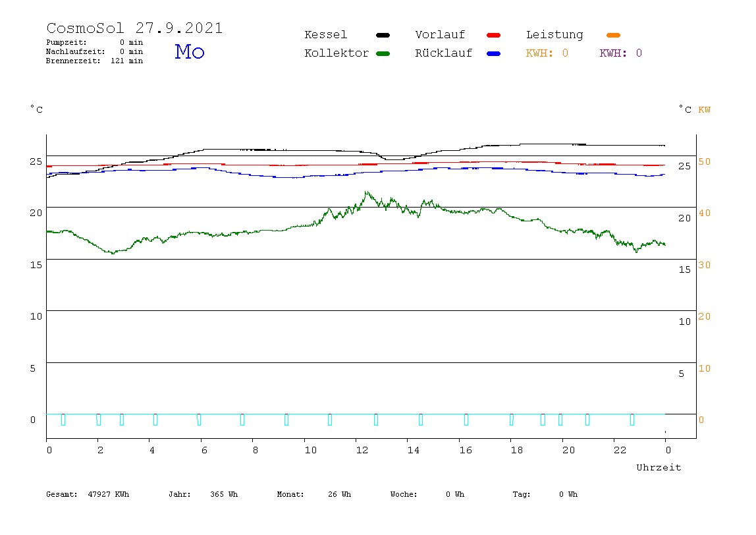Click hour label "22" on the time axis

620,451
